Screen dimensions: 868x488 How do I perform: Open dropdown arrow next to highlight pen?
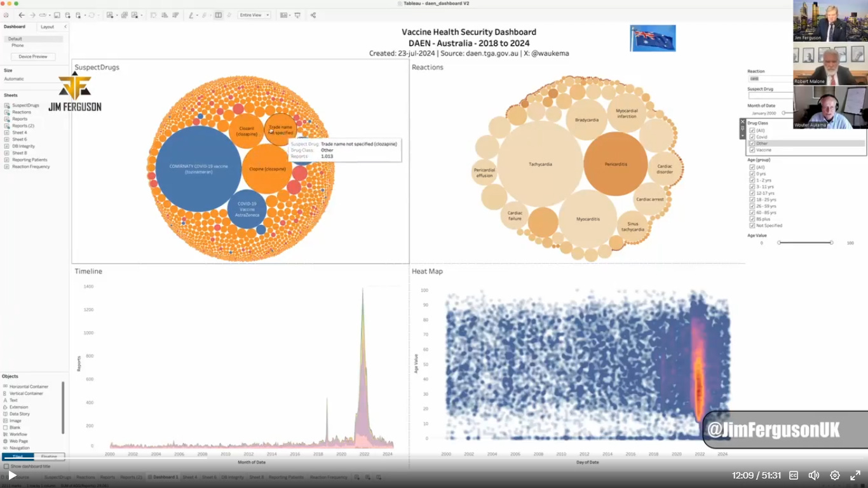point(197,15)
